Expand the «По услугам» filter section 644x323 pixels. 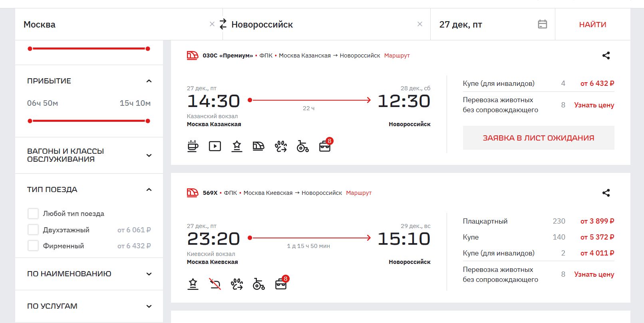[149, 306]
